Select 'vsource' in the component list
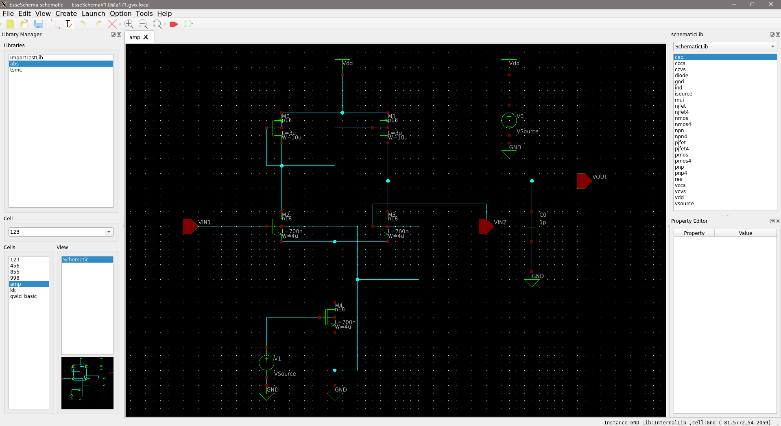The image size is (781, 426). [x=685, y=203]
